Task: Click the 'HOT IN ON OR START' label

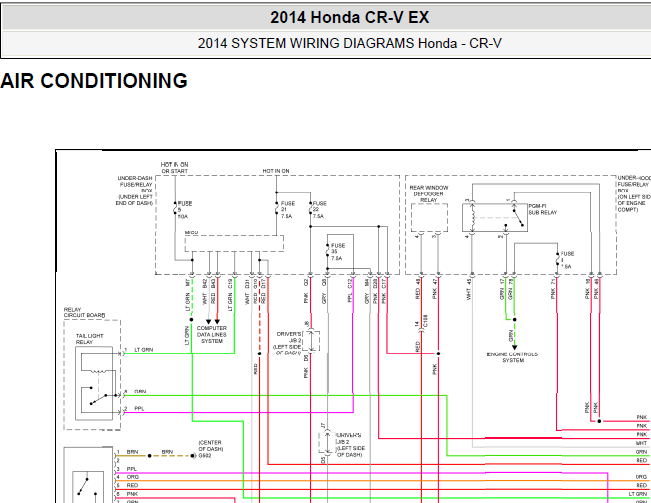Action: (174, 168)
